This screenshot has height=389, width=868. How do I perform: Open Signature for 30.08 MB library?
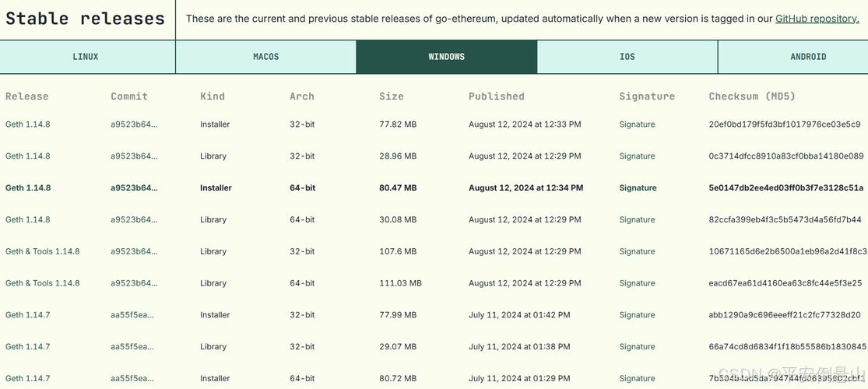pyautogui.click(x=637, y=220)
